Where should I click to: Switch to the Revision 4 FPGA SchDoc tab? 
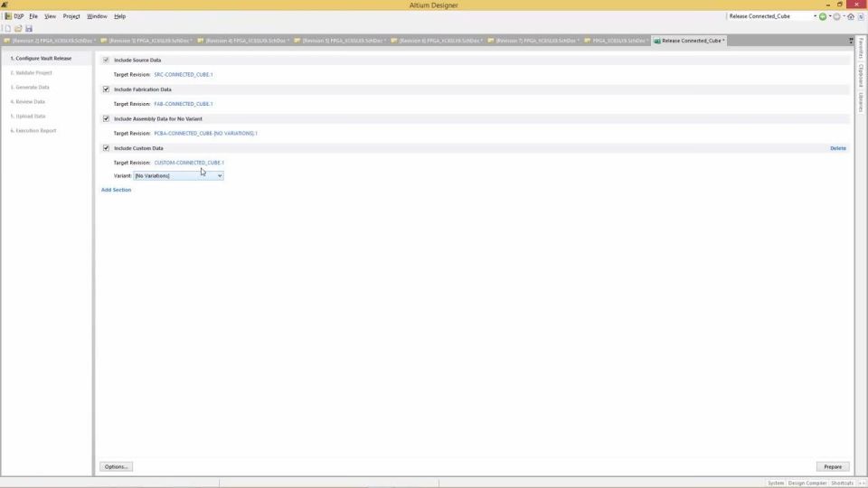point(243,41)
